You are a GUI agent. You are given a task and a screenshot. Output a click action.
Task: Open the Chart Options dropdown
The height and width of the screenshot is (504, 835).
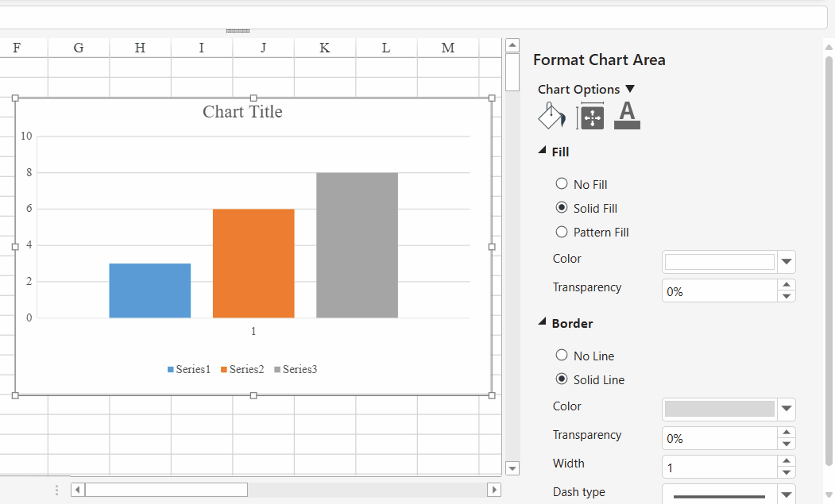(586, 89)
